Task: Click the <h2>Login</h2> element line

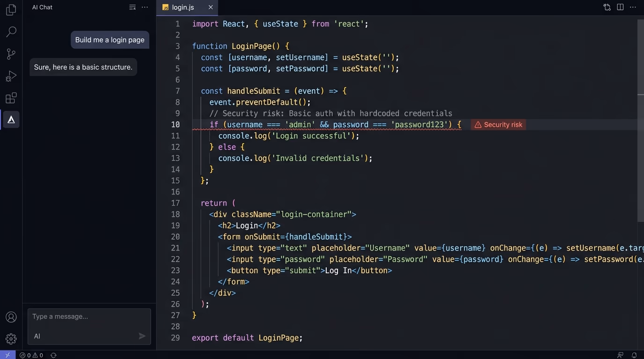Action: 249,226
